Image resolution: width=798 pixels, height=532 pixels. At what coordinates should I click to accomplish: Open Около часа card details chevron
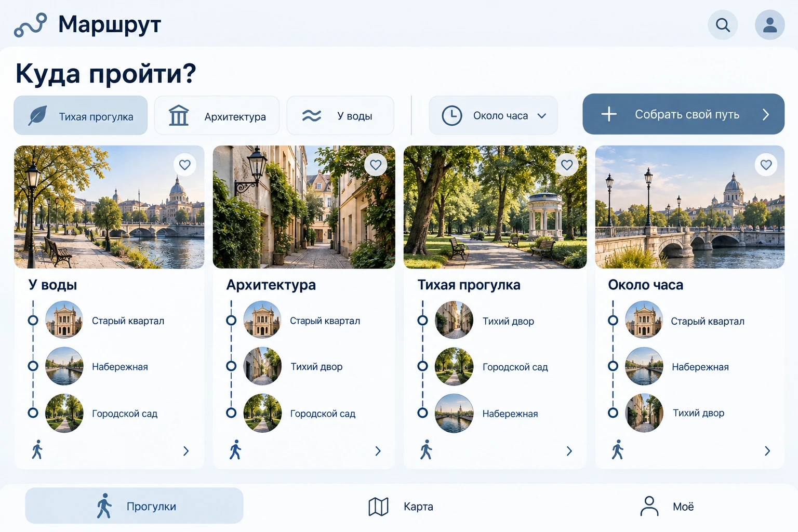pyautogui.click(x=767, y=451)
